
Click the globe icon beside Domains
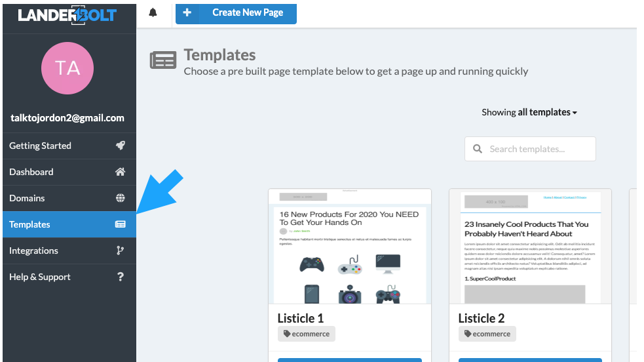tap(121, 198)
